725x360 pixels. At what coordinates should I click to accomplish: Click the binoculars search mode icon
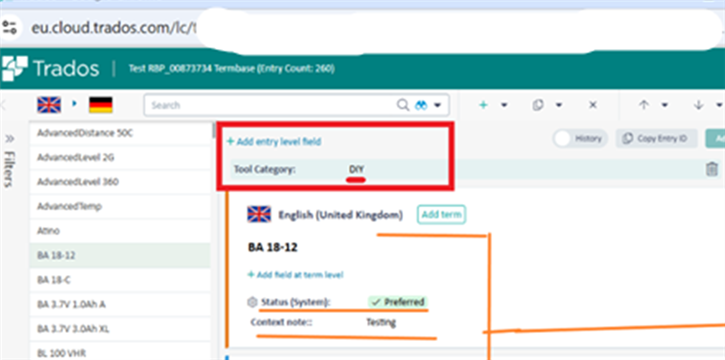coord(421,105)
